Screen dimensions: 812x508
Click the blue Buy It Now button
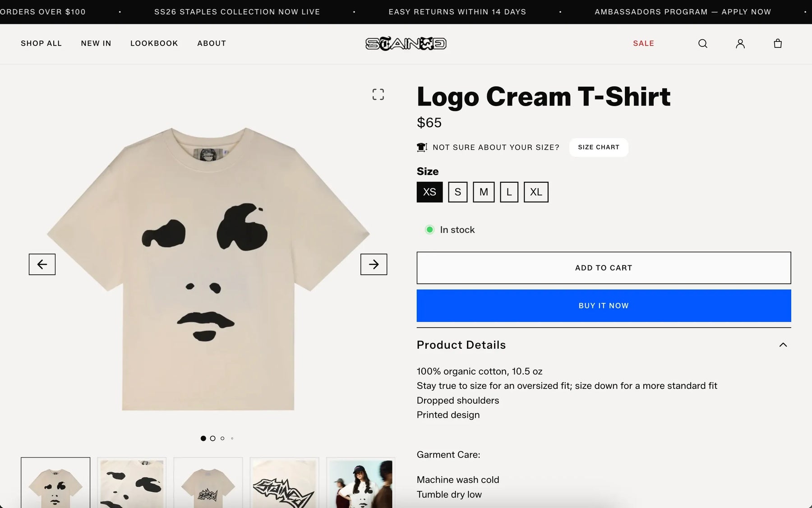pyautogui.click(x=604, y=306)
